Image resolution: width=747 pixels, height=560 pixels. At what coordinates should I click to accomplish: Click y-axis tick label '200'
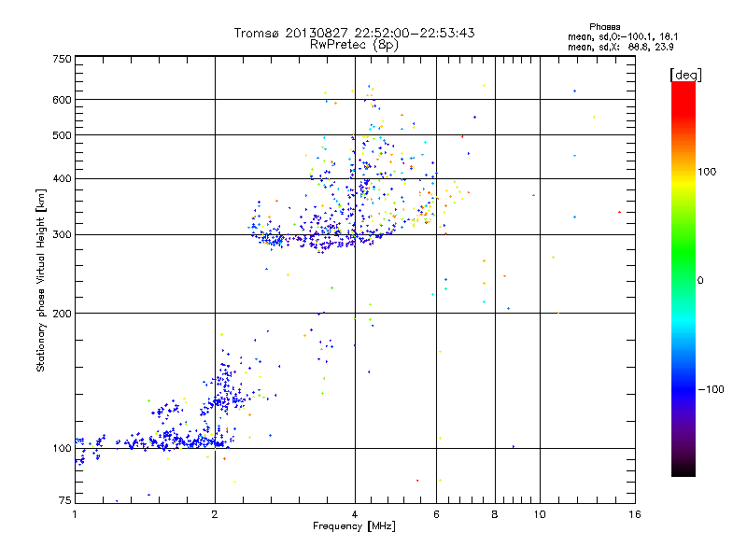(x=62, y=314)
